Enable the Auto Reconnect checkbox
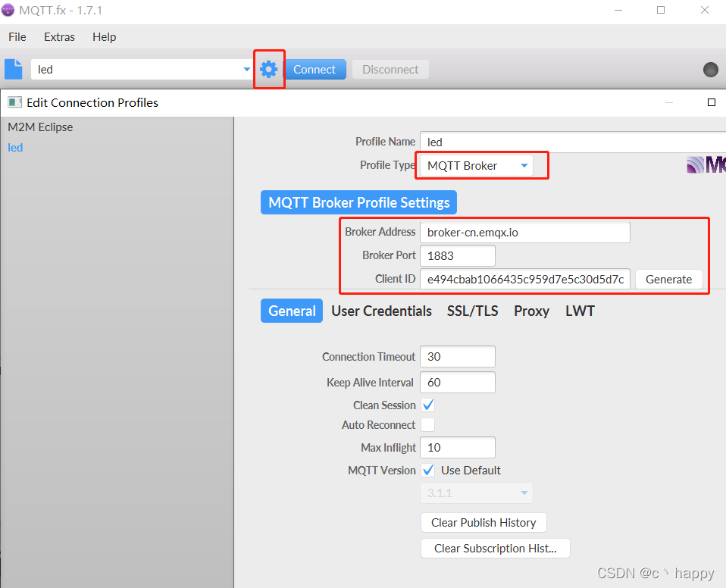This screenshot has width=726, height=588. (x=428, y=424)
